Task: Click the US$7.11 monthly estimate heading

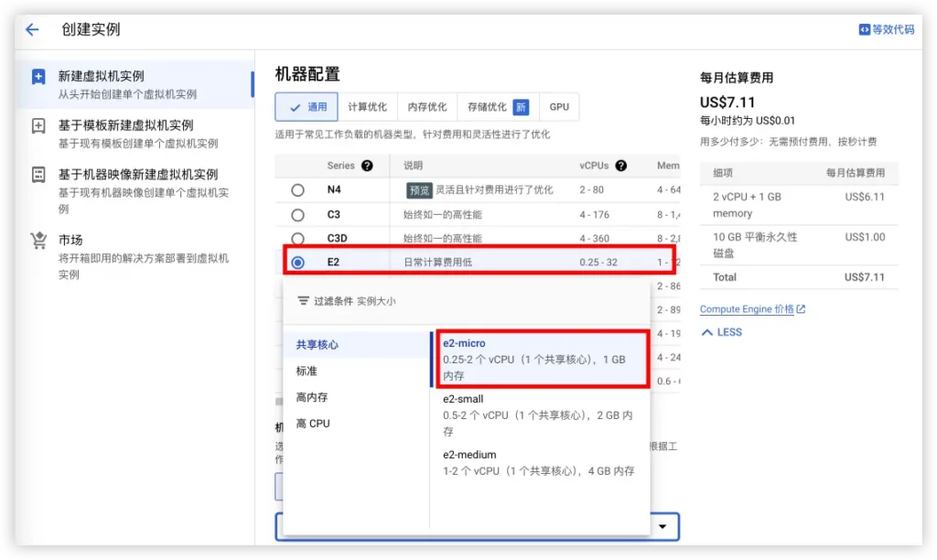Action: [x=727, y=102]
